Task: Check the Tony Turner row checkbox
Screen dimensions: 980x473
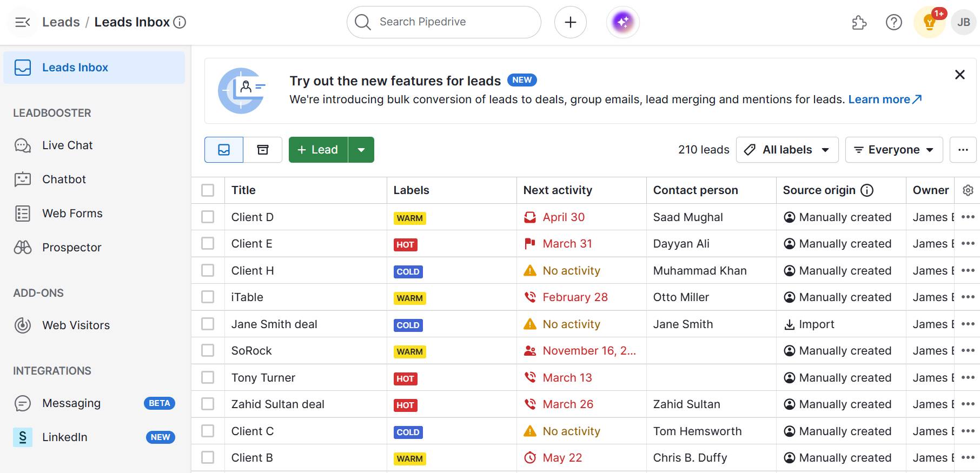Action: [208, 377]
